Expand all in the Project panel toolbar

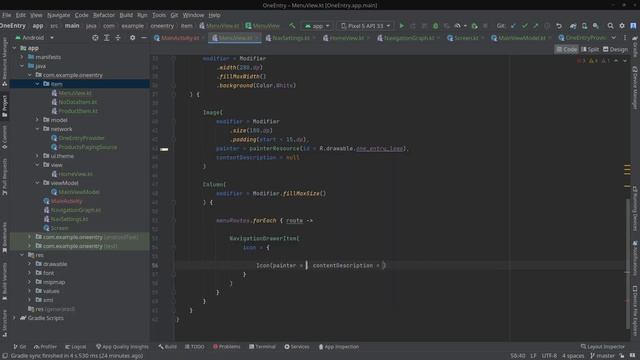point(107,38)
